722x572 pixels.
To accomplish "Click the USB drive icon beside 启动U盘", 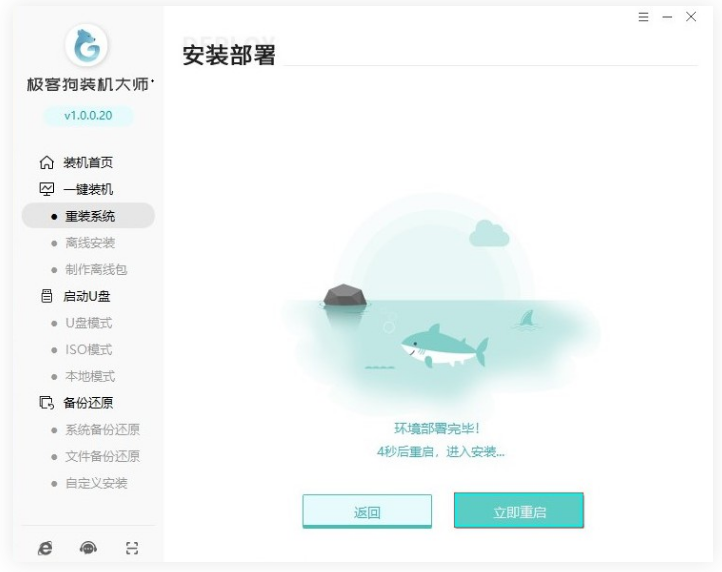I will (x=47, y=296).
